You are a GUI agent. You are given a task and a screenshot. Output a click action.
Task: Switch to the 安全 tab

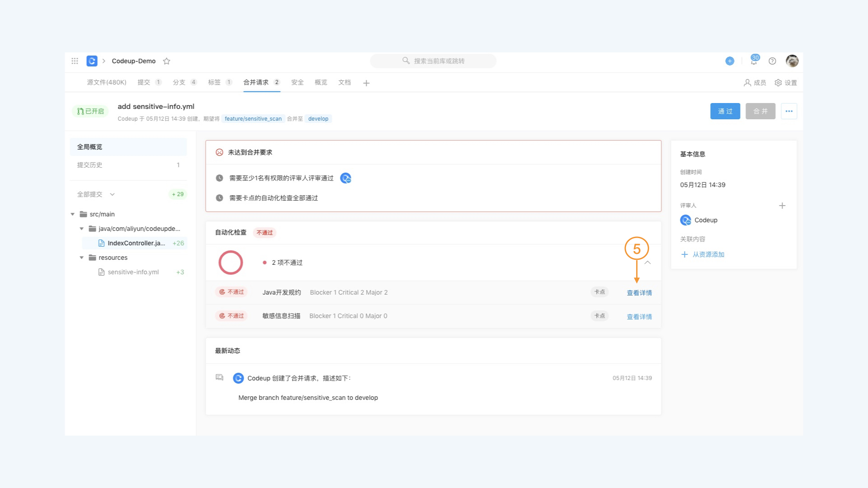[297, 82]
